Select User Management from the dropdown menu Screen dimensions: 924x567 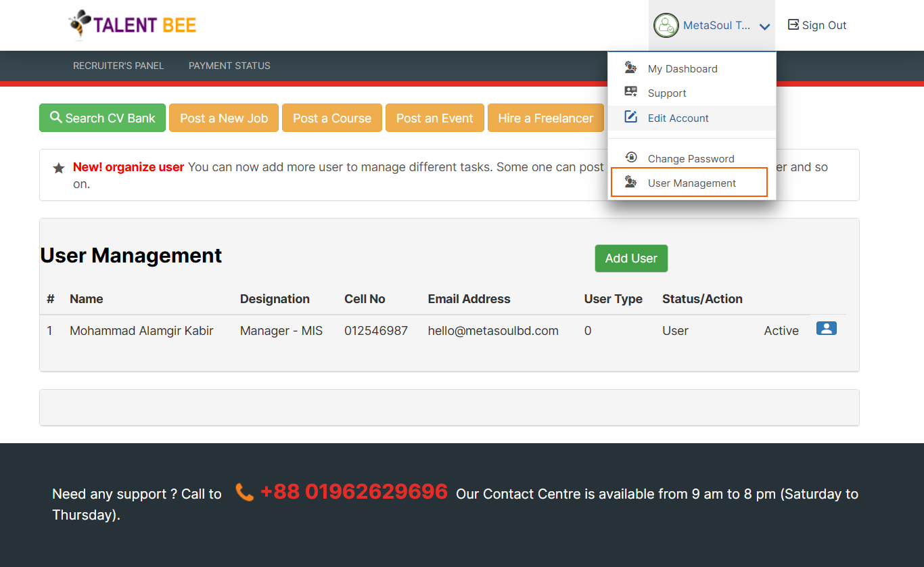click(691, 183)
